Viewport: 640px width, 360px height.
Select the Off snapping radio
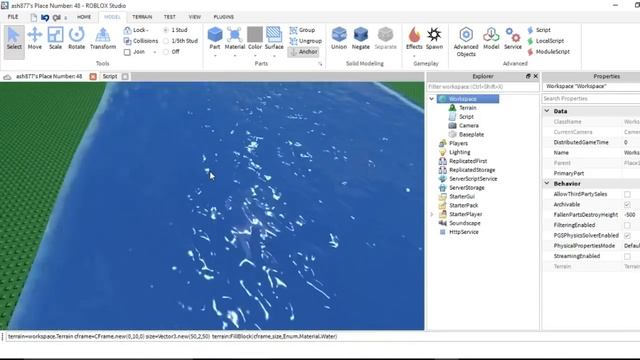(166, 52)
